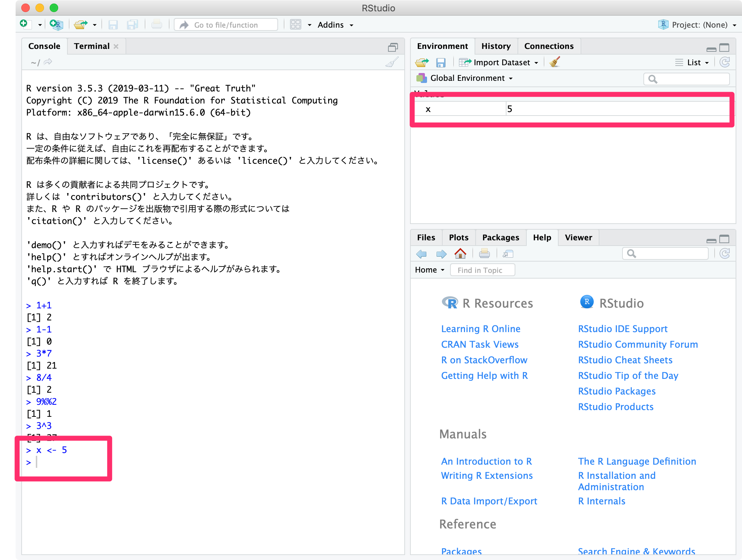Open the Project: (None) menu
742x560 pixels.
[697, 25]
